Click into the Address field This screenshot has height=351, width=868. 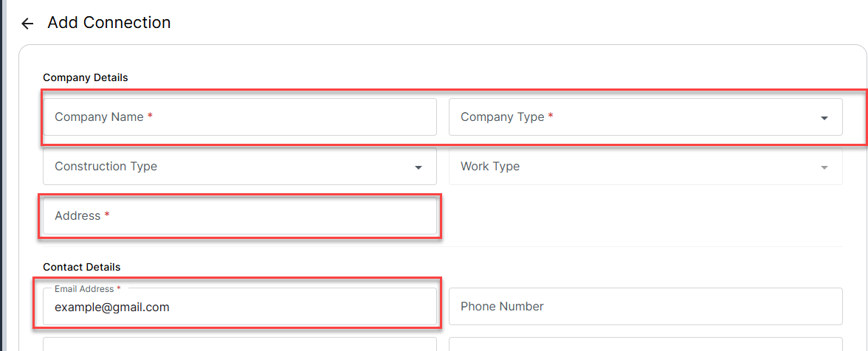coord(240,216)
